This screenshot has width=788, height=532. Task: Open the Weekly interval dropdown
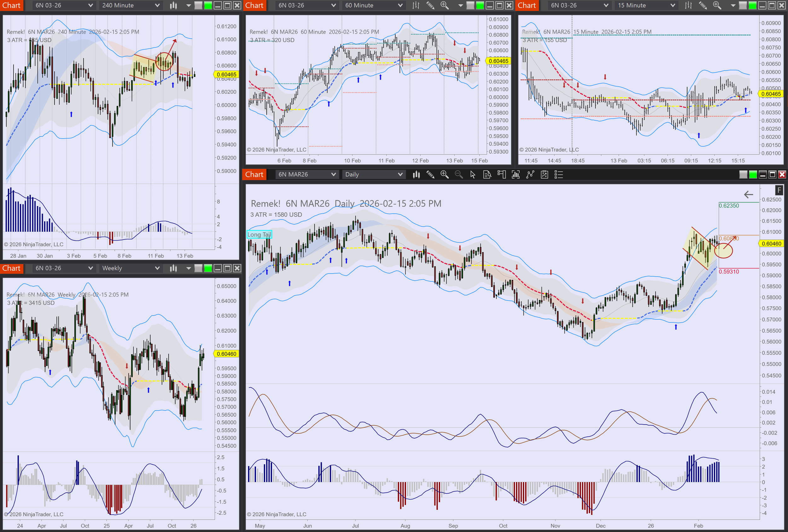130,268
